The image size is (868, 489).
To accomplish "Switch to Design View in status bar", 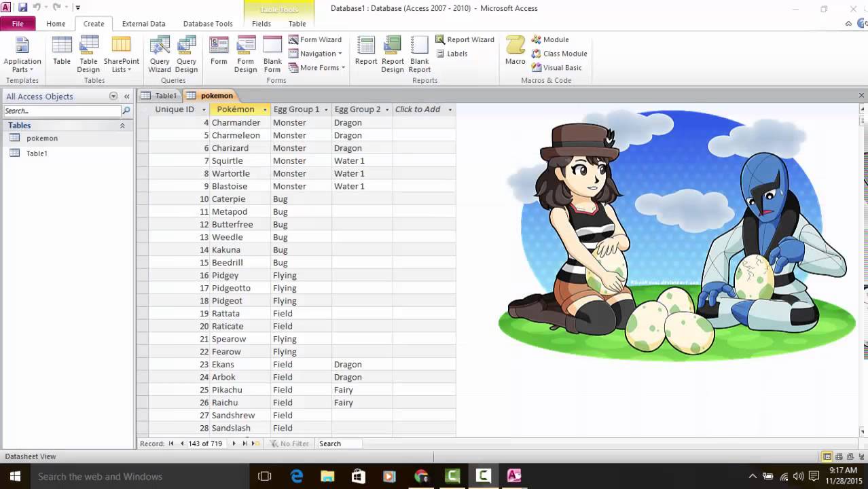I will [861, 457].
